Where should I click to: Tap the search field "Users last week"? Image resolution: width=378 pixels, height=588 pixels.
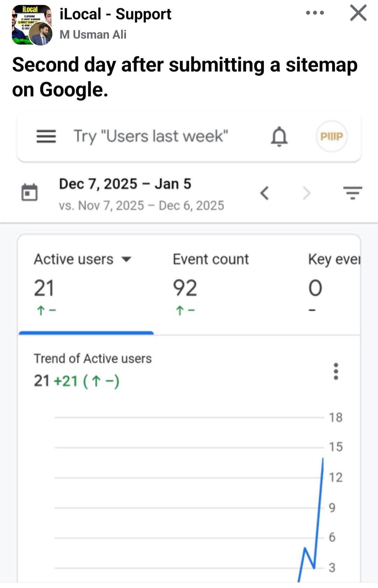pyautogui.click(x=150, y=136)
